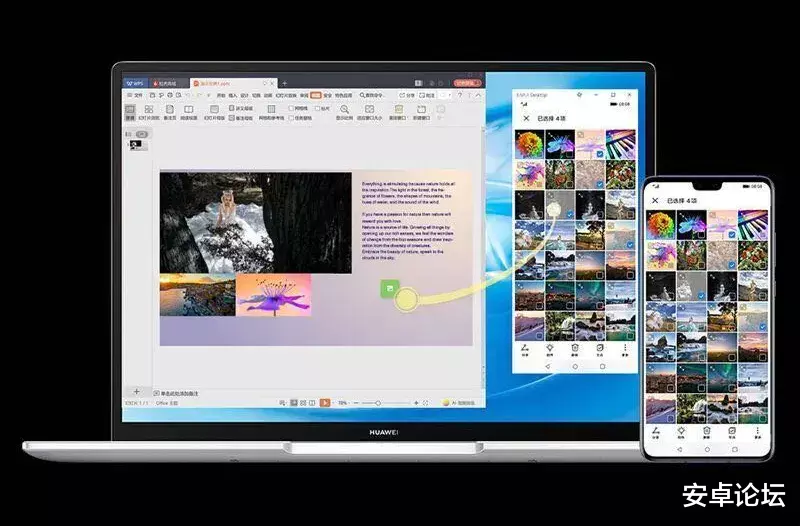This screenshot has height=526, width=800.
Task: Select the open presentation document tab
Action: click(232, 83)
